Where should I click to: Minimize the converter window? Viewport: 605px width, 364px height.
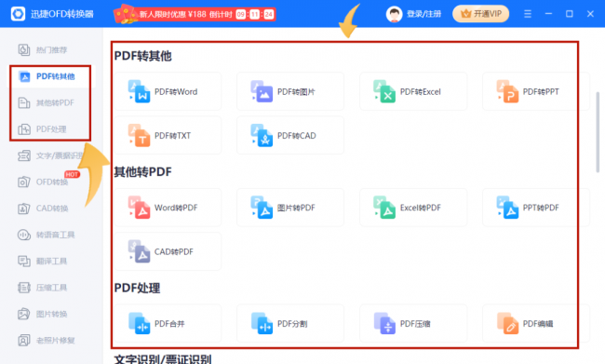548,14
